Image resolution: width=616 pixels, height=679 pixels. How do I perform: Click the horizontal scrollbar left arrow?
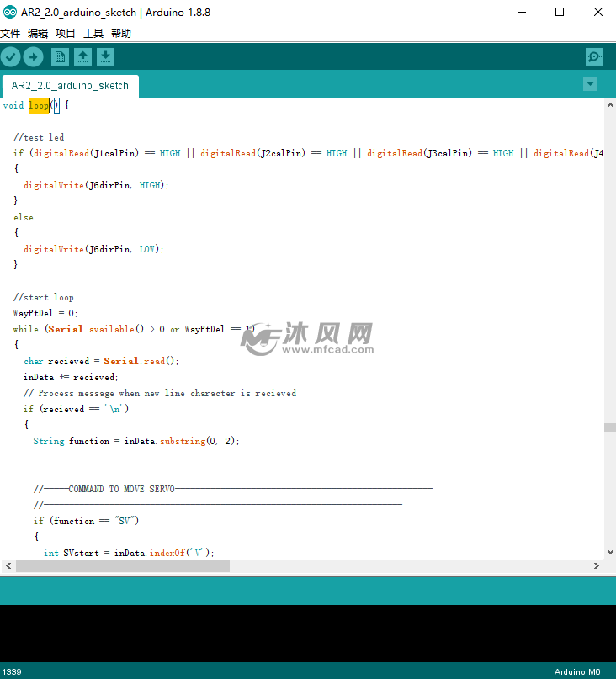tap(8, 566)
